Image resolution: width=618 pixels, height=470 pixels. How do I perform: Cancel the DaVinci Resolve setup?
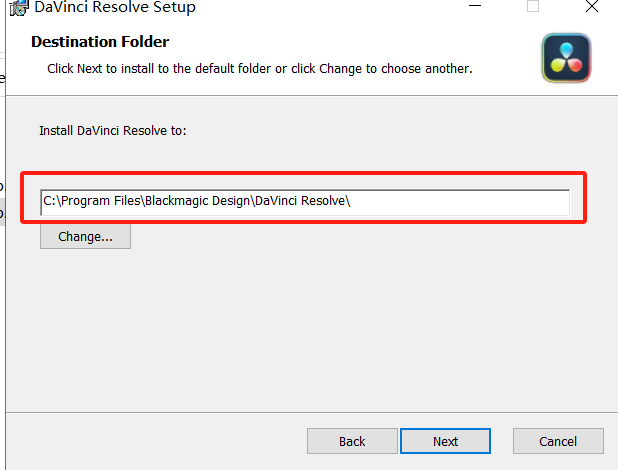tap(558, 441)
